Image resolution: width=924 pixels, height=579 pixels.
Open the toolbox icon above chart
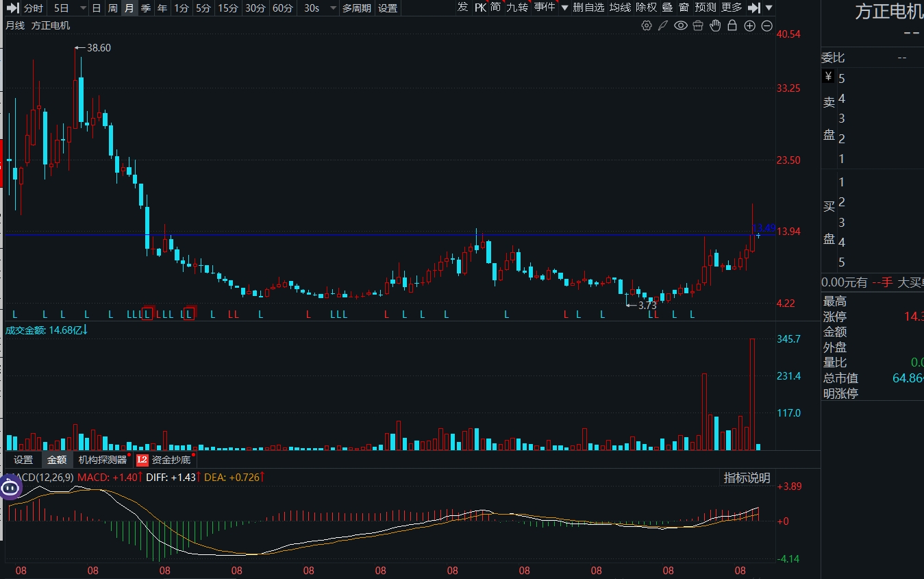698,26
